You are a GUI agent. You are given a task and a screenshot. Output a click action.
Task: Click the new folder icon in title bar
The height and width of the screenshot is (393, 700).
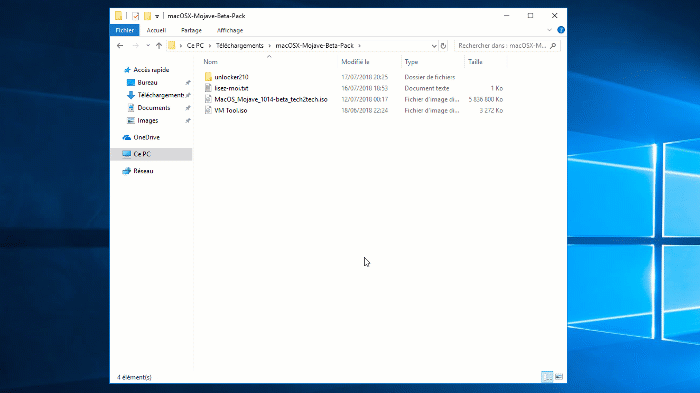[147, 16]
